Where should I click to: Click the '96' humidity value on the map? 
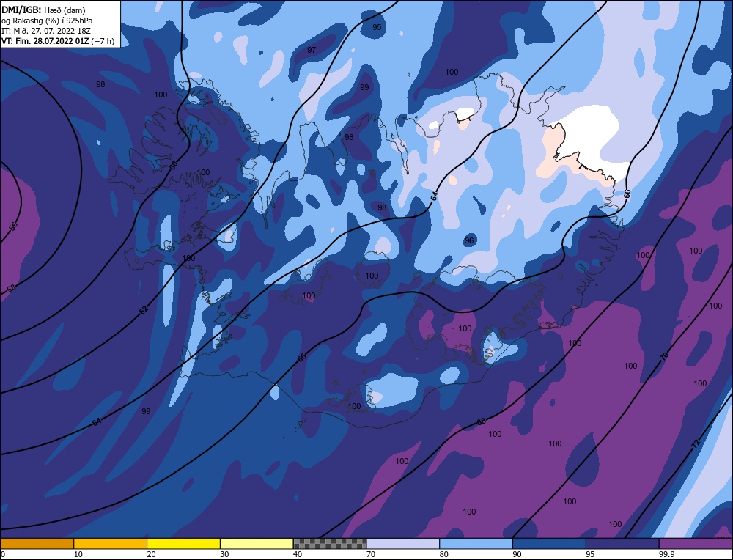pyautogui.click(x=469, y=240)
